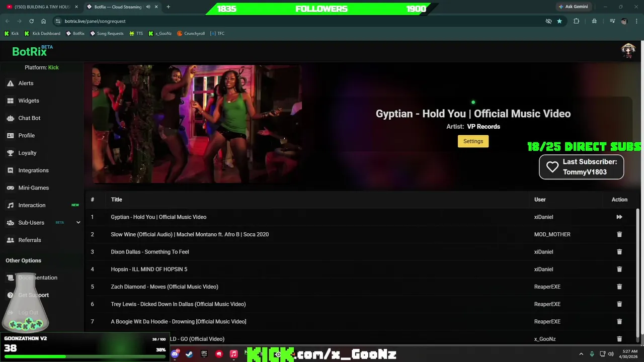This screenshot has width=644, height=362.
Task: Open the TFC bookmark
Action: 217,34
